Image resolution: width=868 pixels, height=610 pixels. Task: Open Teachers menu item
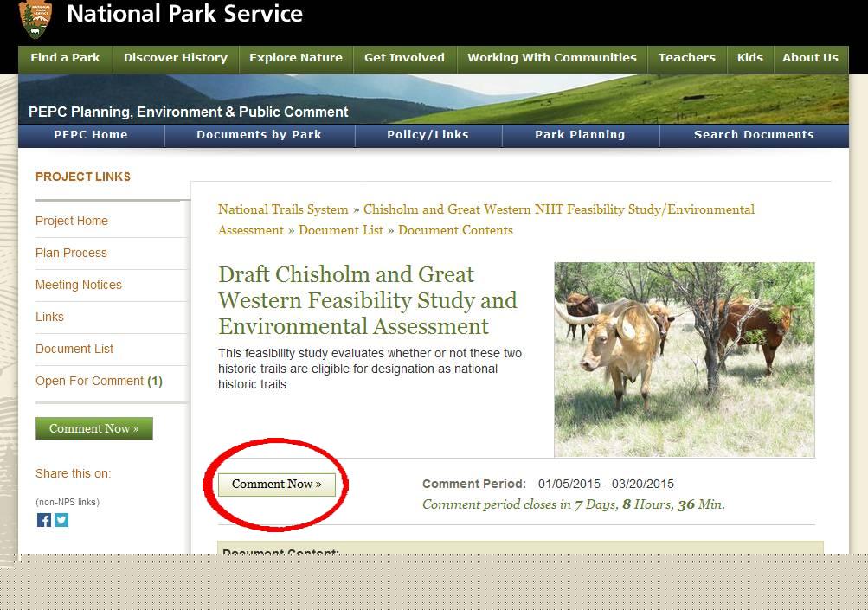pyautogui.click(x=686, y=58)
